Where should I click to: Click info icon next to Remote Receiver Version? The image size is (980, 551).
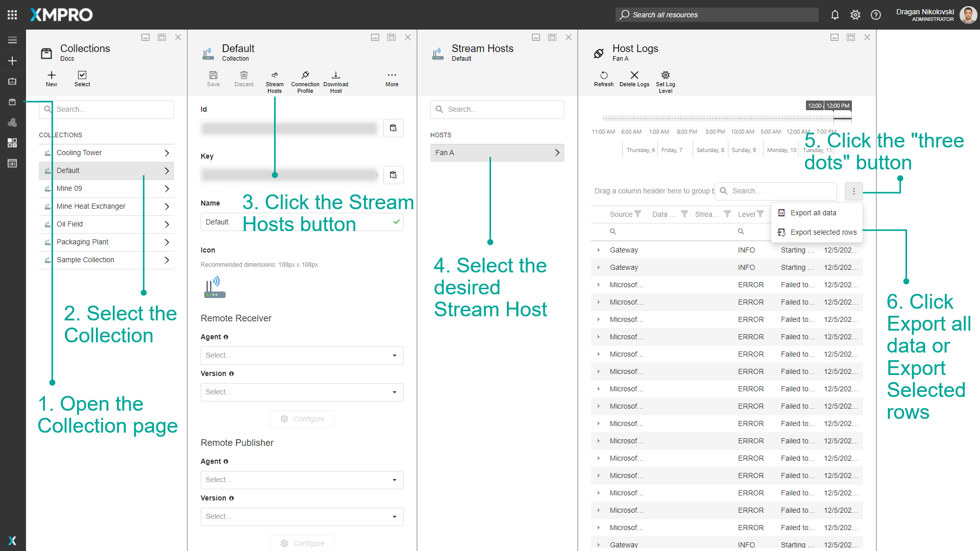[x=231, y=374]
